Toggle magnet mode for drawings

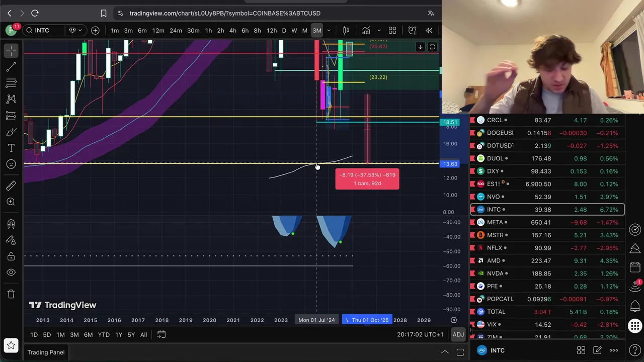pos(11,224)
